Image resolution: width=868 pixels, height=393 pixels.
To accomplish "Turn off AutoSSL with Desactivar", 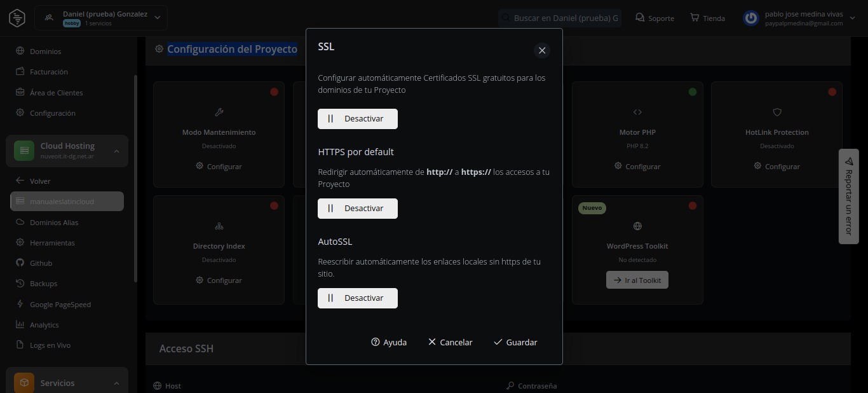I will tap(358, 298).
